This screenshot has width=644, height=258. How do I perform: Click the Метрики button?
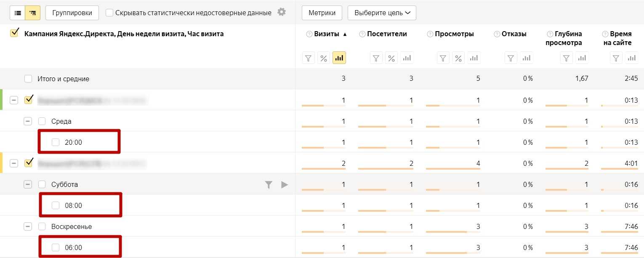click(x=322, y=13)
